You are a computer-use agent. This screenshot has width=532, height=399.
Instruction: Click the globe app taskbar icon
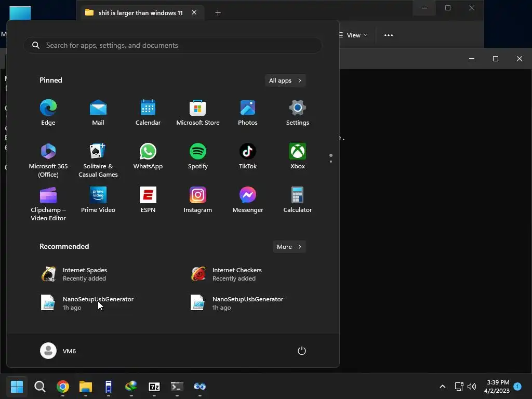pyautogui.click(x=131, y=387)
